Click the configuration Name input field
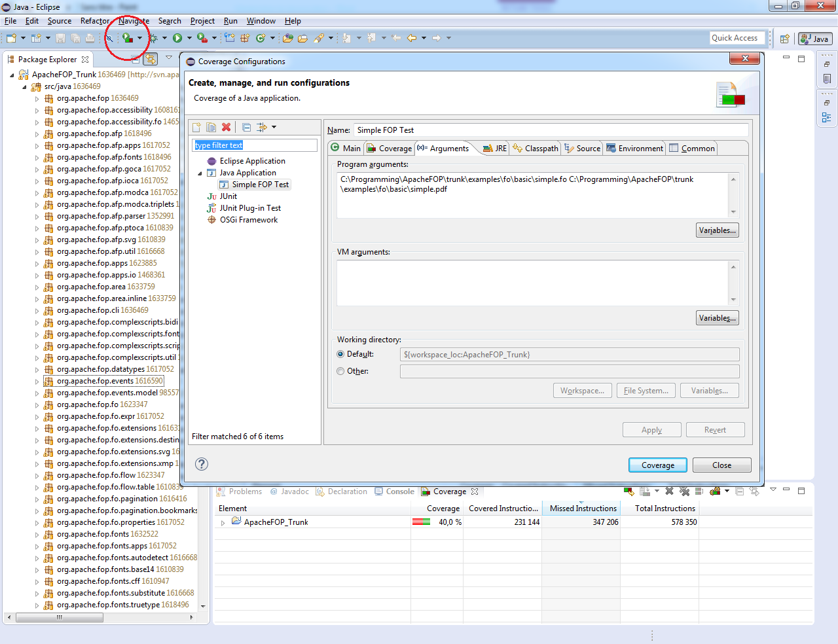The width and height of the screenshot is (838, 644). 551,130
